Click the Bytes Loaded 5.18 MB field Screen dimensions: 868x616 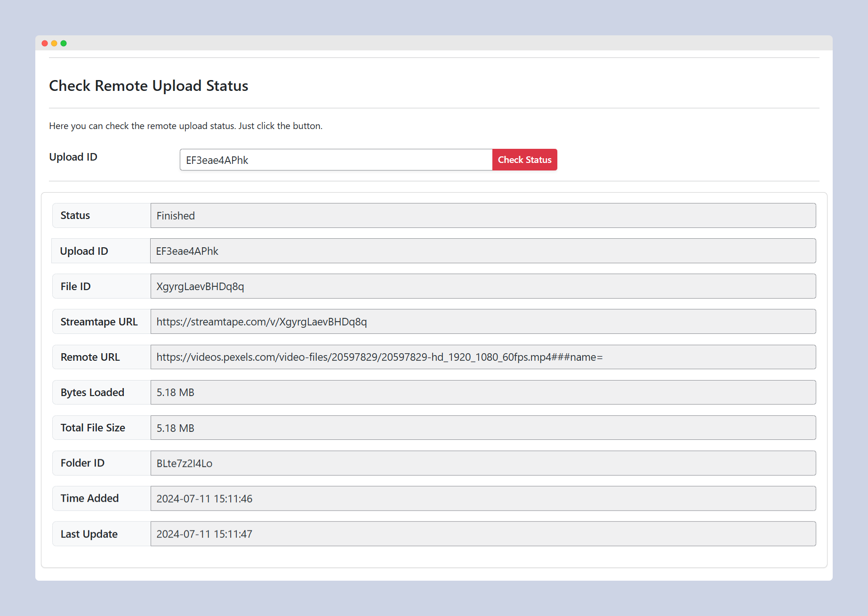(x=483, y=392)
